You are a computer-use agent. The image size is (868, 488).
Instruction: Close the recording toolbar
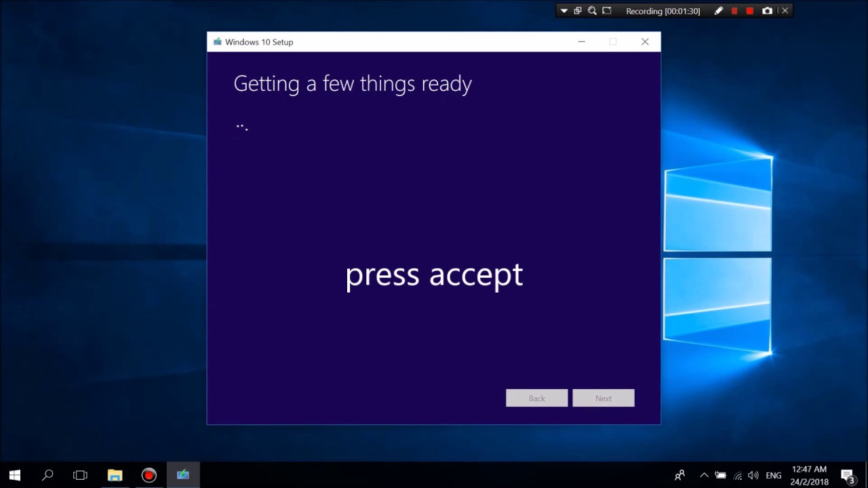coord(785,11)
